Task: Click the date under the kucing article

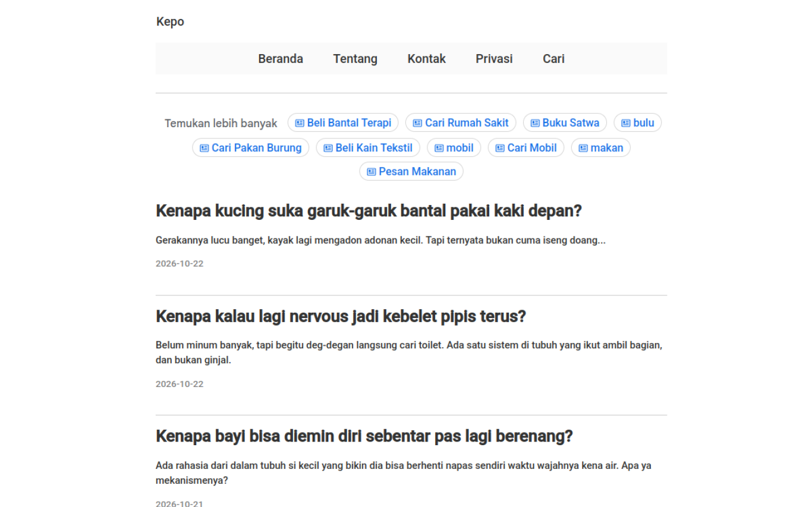Action: pos(180,264)
